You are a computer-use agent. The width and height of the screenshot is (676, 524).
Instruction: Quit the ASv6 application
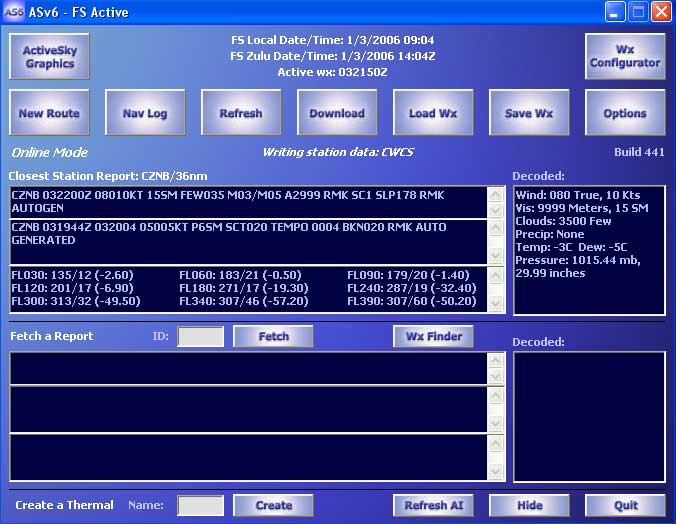coord(625,505)
